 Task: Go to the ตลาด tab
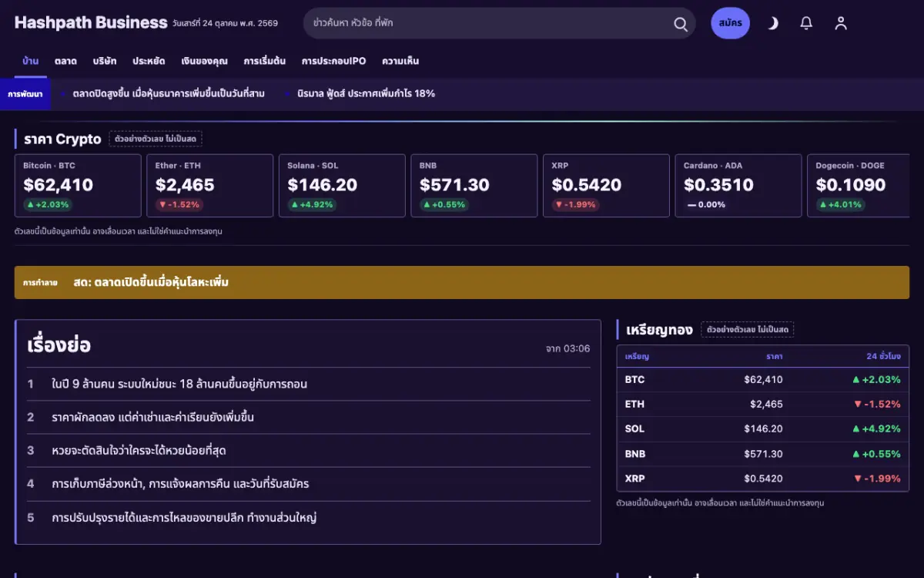coord(65,61)
